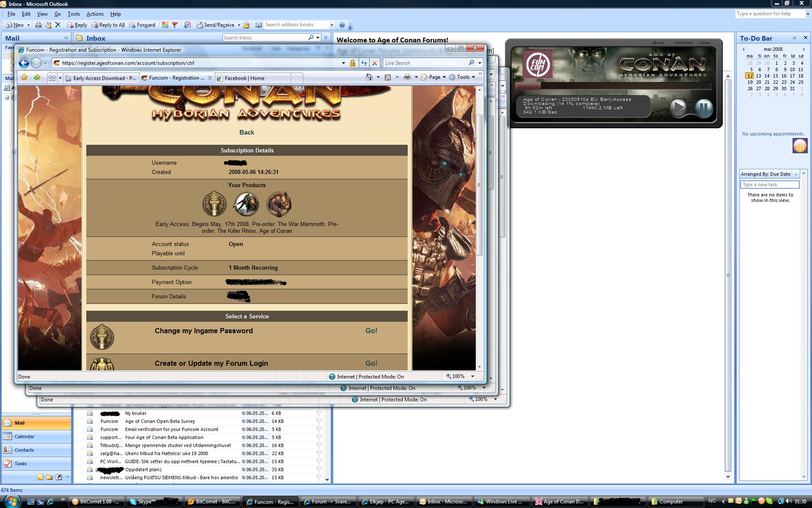
Task: Click the IE Back arrow button
Action: coord(24,63)
